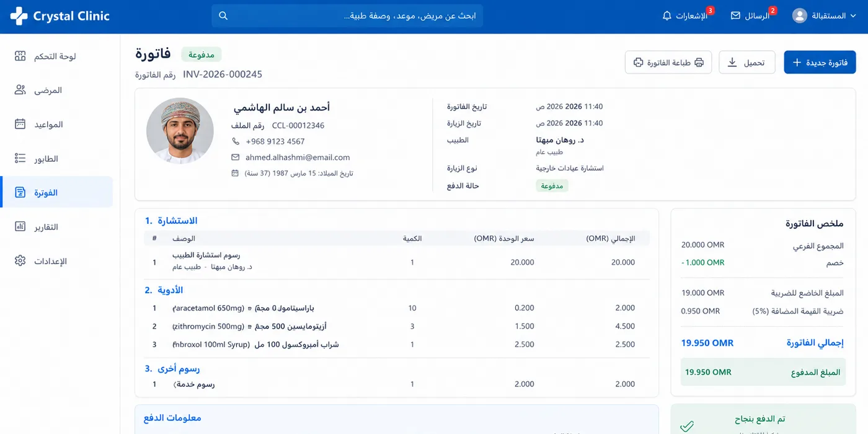Click the patients people icon
Screen dimensions: 868x434
pos(20,91)
